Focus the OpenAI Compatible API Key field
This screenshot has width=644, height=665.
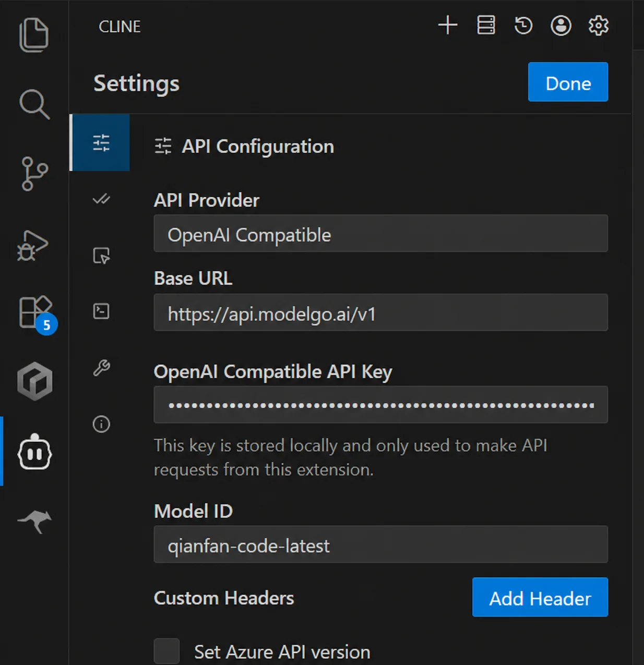(381, 405)
